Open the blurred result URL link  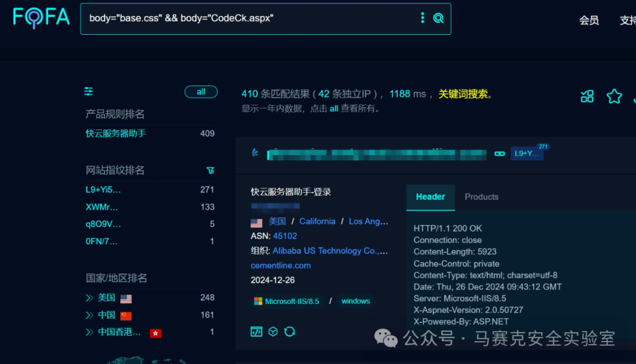[x=376, y=154]
